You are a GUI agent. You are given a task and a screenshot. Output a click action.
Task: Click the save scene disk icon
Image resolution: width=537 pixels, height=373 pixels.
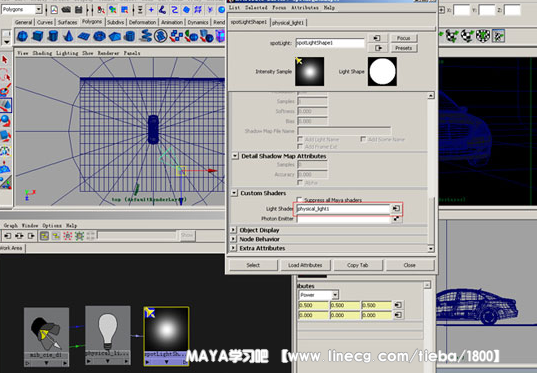[x=78, y=10]
